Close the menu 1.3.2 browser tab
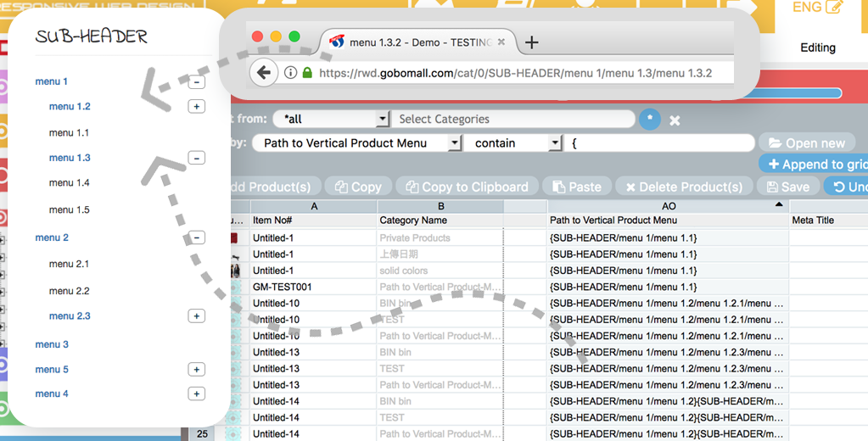Screen dimensions: 868x441 pos(501,42)
